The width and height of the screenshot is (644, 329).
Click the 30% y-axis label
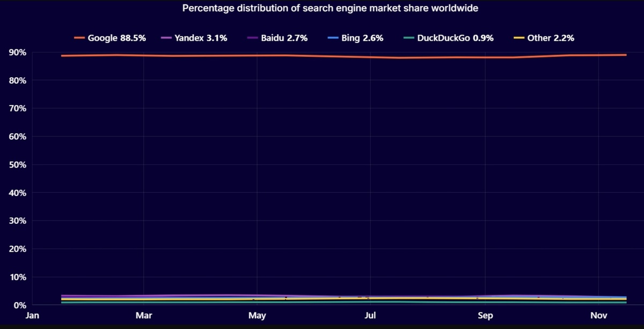17,221
